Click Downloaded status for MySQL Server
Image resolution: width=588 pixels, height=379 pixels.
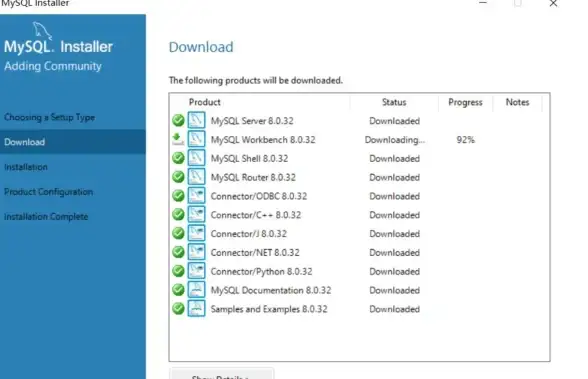click(394, 121)
